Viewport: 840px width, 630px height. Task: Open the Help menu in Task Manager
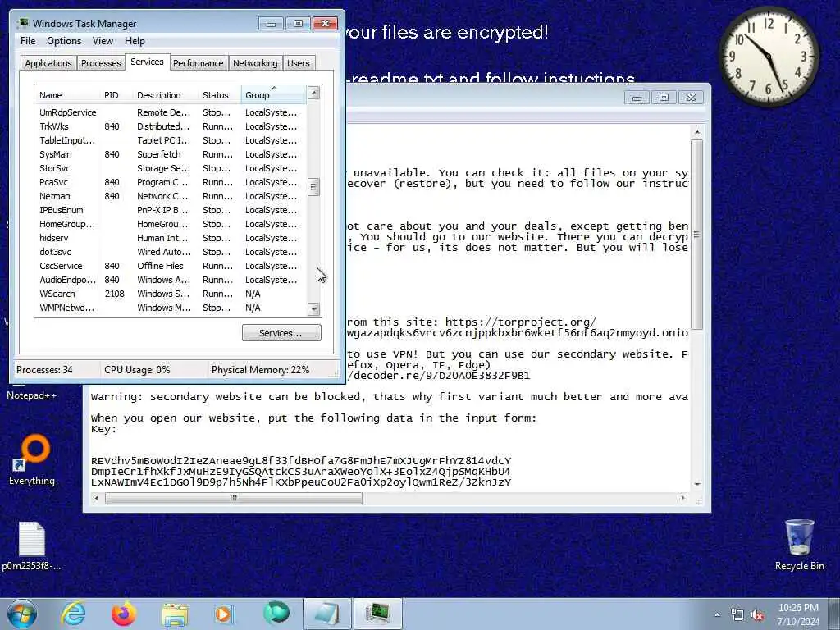[135, 41]
